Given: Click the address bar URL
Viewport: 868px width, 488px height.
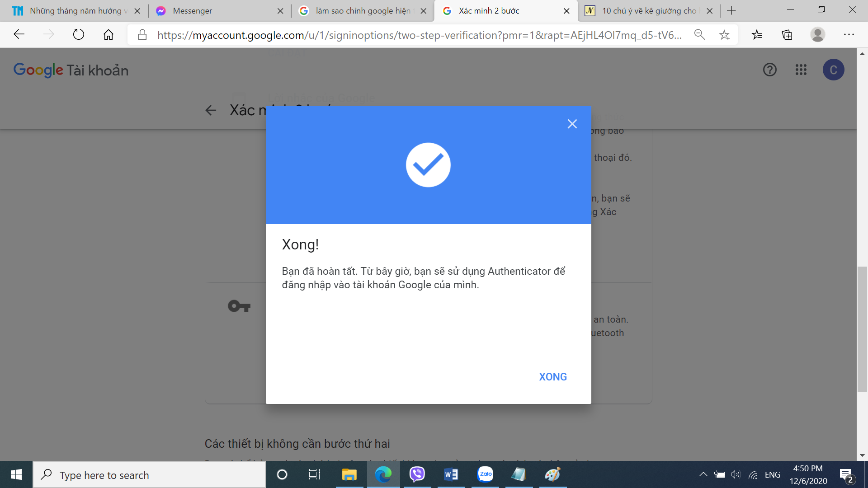Looking at the screenshot, I should pos(419,35).
